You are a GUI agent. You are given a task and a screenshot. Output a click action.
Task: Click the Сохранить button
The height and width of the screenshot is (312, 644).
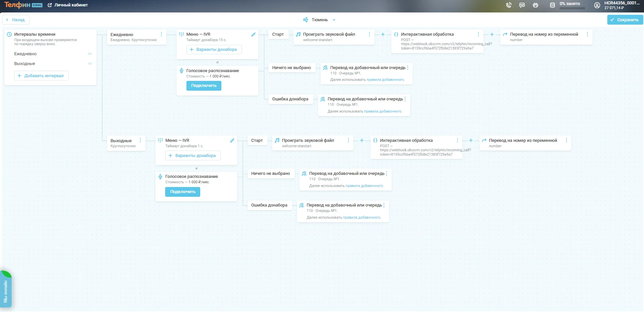(625, 20)
